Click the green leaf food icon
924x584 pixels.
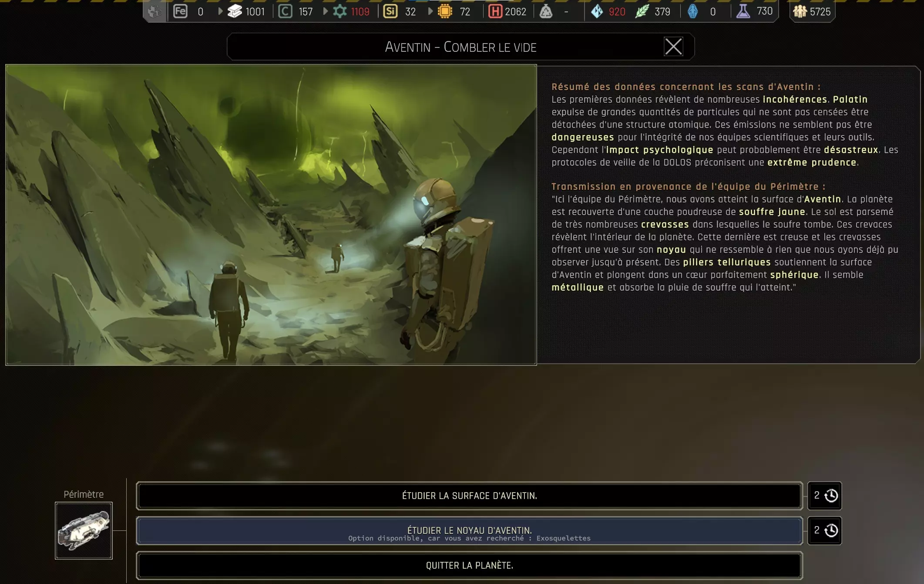coord(642,11)
